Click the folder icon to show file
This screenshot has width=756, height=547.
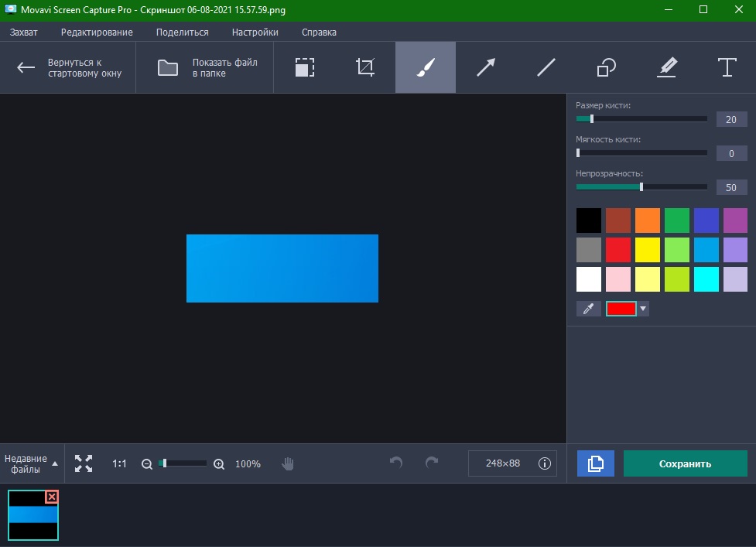(x=168, y=68)
